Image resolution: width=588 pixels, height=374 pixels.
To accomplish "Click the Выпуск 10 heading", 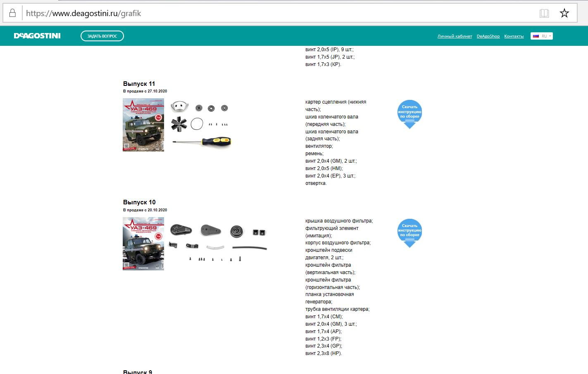I will tap(139, 202).
